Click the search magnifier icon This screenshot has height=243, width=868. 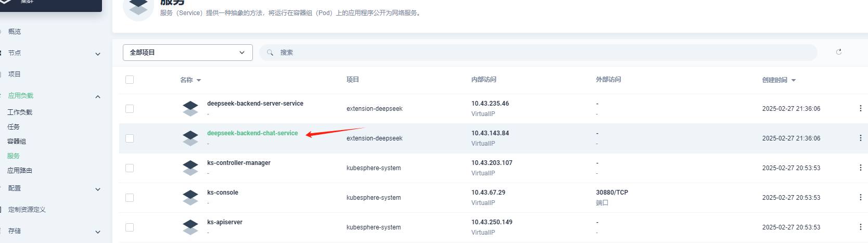click(x=270, y=53)
